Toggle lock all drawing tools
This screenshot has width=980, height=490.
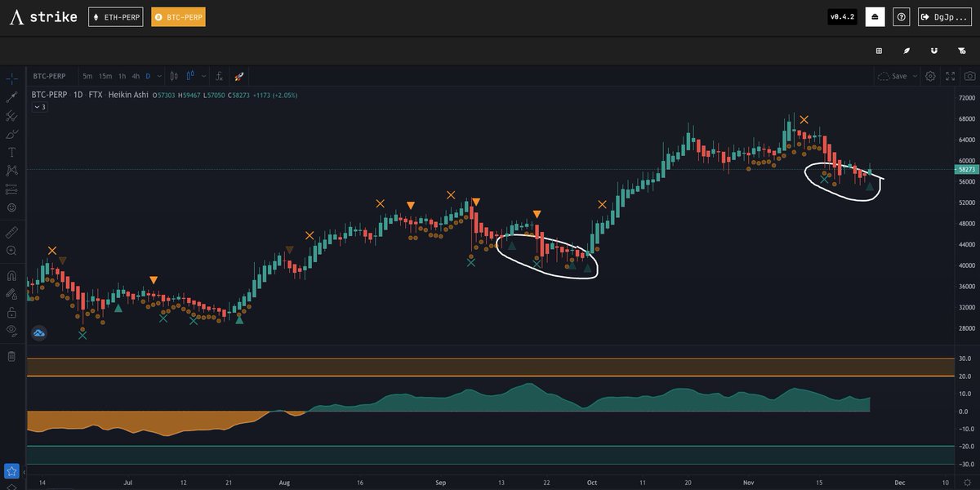11,312
